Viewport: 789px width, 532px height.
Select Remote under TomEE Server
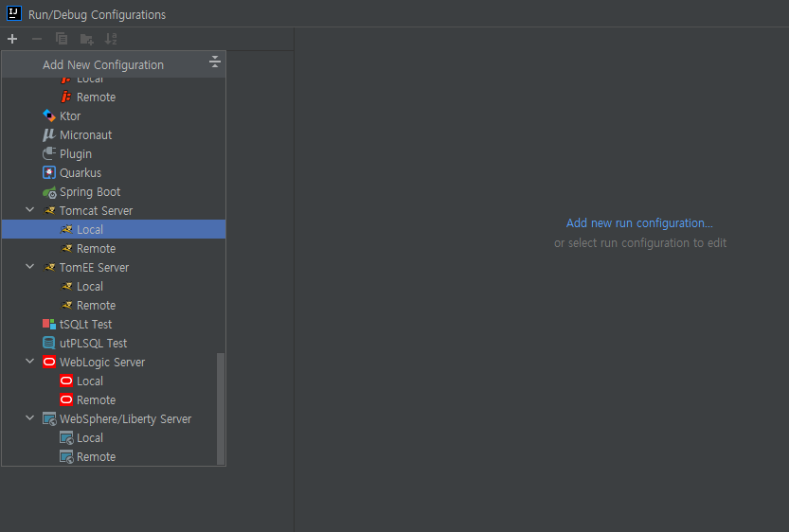(114, 305)
